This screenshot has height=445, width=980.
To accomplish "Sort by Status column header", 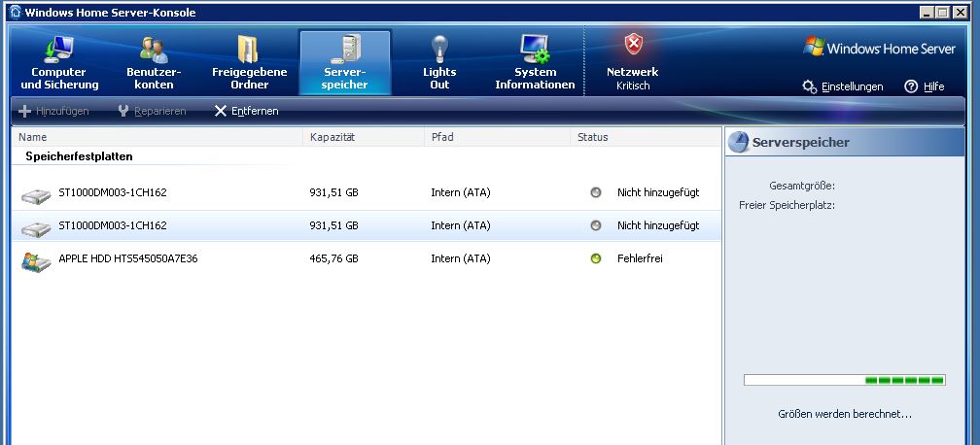I will click(x=646, y=137).
